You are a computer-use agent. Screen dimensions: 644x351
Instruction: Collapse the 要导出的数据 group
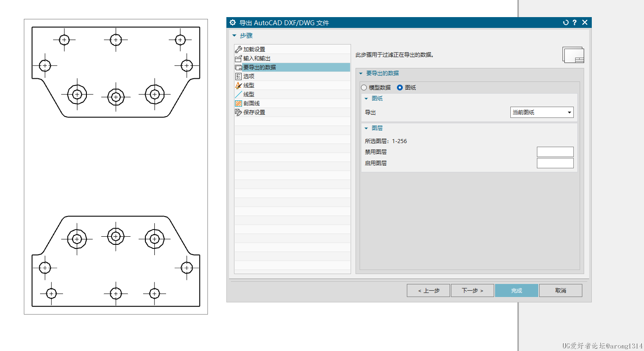(360, 73)
